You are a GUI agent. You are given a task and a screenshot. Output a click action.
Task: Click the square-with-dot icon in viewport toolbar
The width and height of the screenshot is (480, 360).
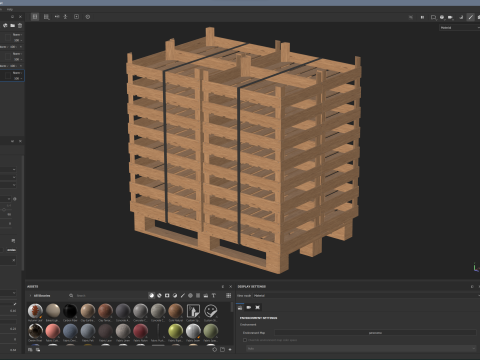pos(76,17)
